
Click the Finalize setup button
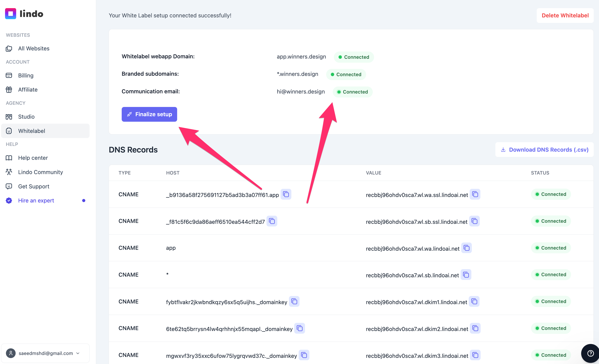pos(149,114)
